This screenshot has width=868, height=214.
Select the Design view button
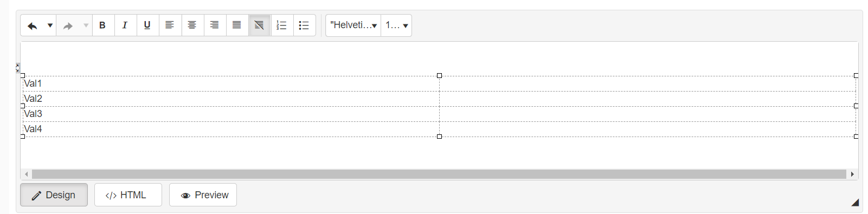54,195
